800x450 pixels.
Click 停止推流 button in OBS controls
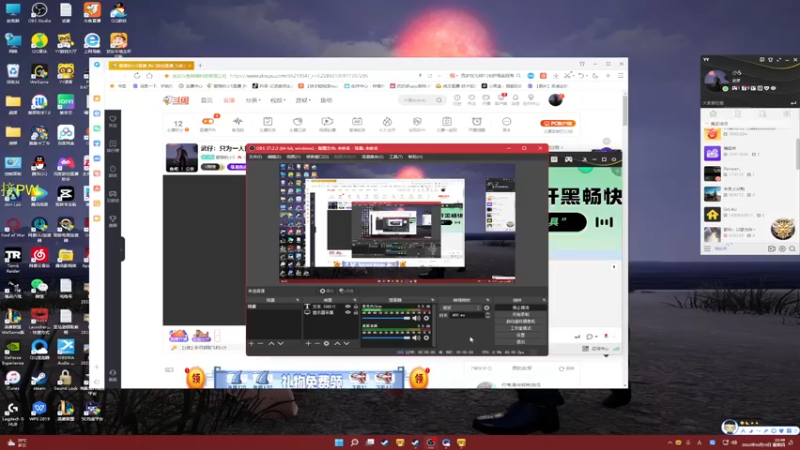[520, 308]
